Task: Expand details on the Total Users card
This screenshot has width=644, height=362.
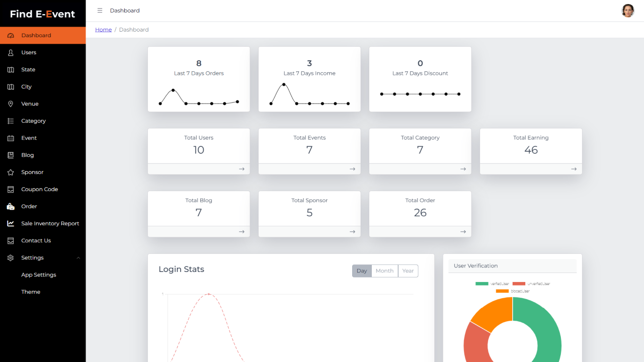Action: [242, 169]
